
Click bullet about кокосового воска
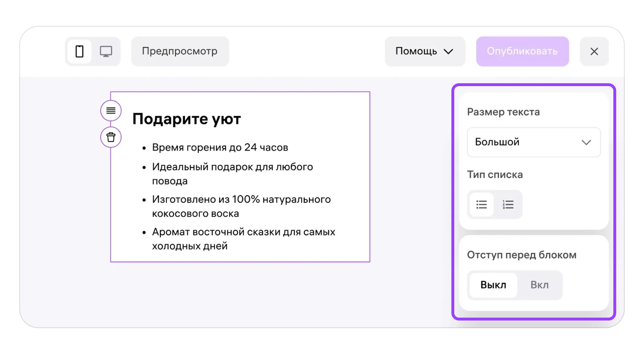point(241,199)
